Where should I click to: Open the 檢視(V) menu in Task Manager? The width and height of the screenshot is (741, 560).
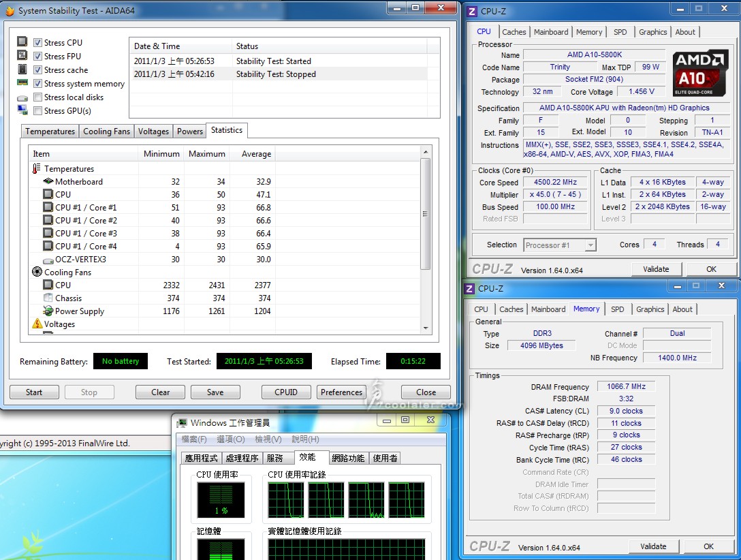(x=268, y=439)
